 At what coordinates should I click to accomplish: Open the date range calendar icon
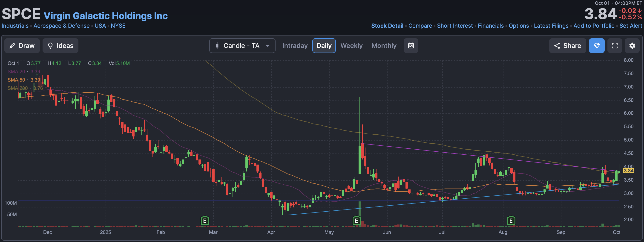tap(411, 46)
